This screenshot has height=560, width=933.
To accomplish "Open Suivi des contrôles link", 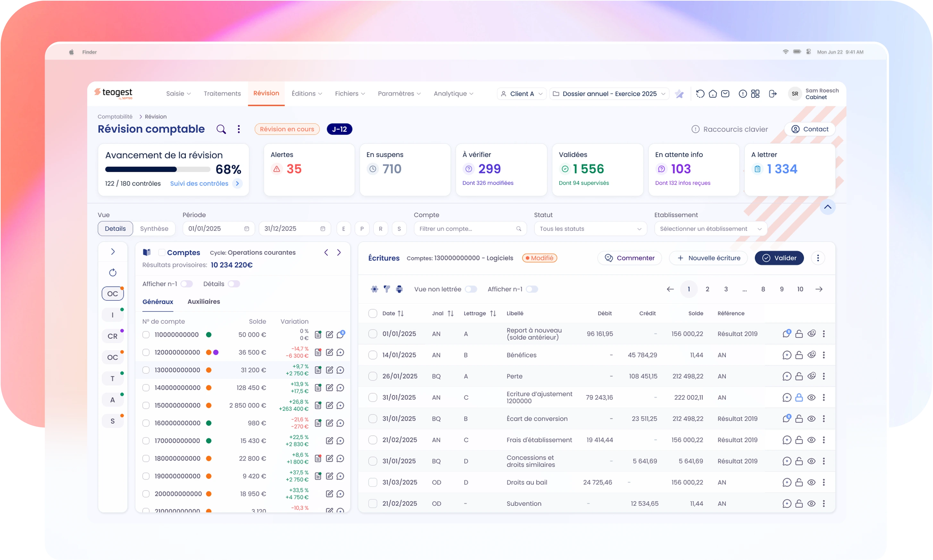I will point(206,183).
